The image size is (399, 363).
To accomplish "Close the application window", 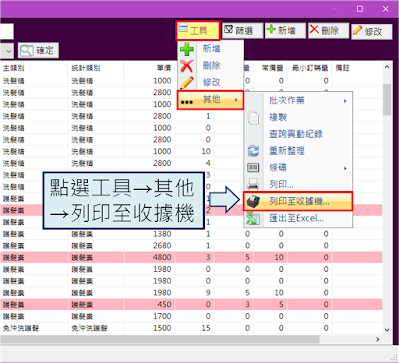I will pyautogui.click(x=386, y=9).
